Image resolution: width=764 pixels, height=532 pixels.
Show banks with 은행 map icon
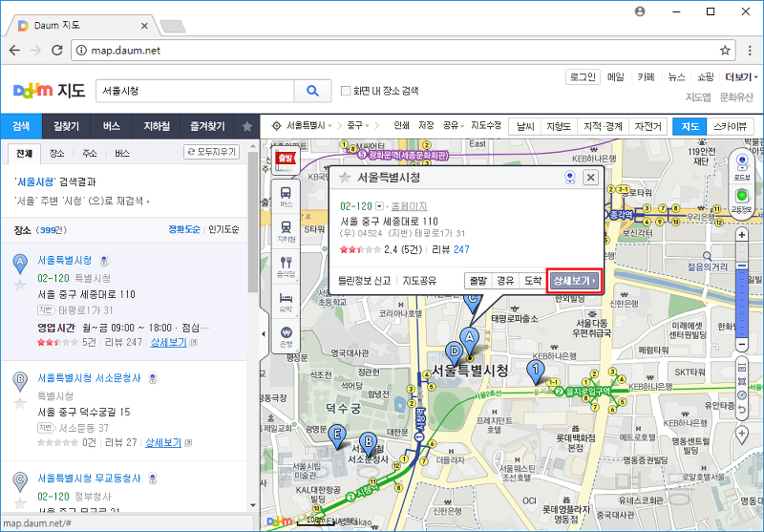coord(286,337)
